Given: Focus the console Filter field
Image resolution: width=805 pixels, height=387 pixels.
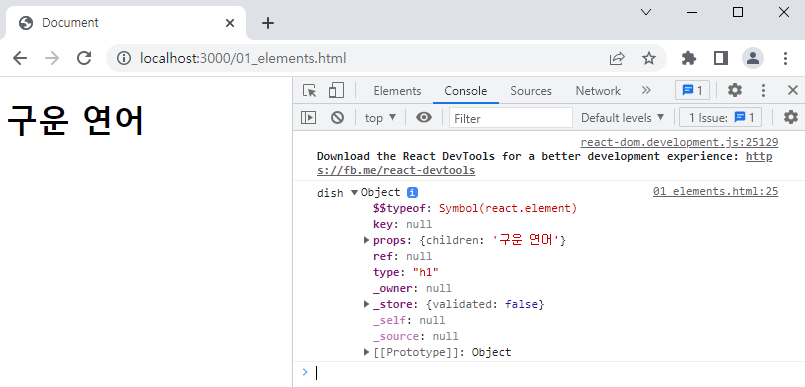Looking at the screenshot, I should pos(511,118).
